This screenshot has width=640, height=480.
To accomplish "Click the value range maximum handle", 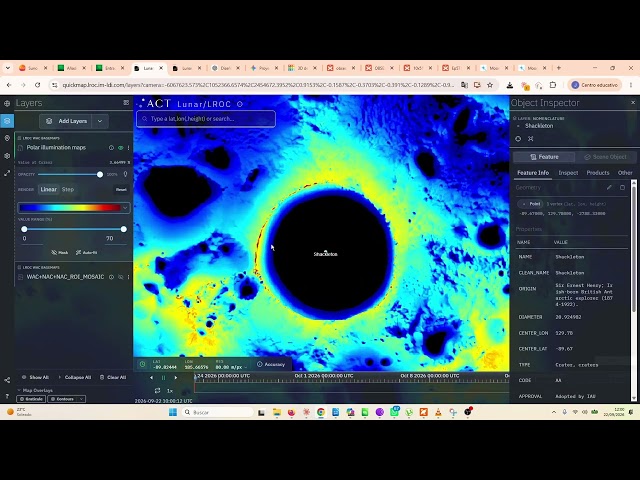I will tap(124, 229).
